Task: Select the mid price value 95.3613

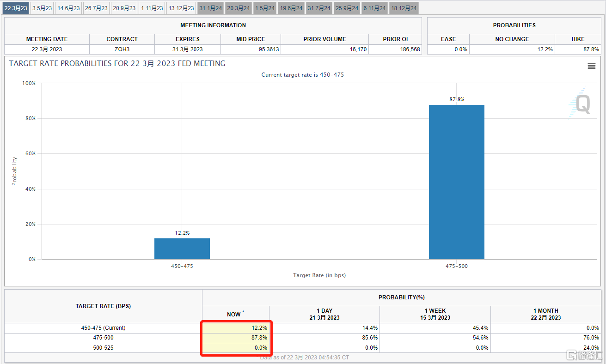Action: point(251,49)
